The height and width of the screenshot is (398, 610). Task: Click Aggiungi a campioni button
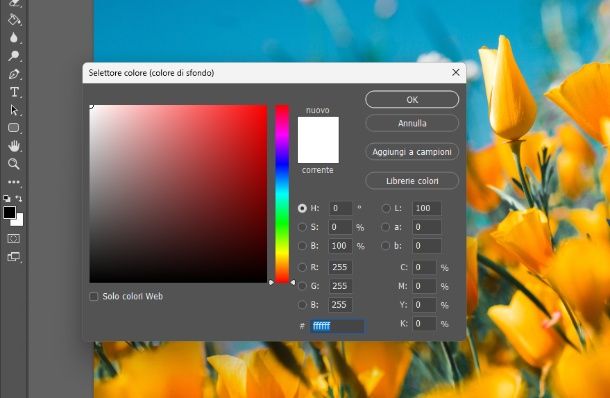coord(412,152)
